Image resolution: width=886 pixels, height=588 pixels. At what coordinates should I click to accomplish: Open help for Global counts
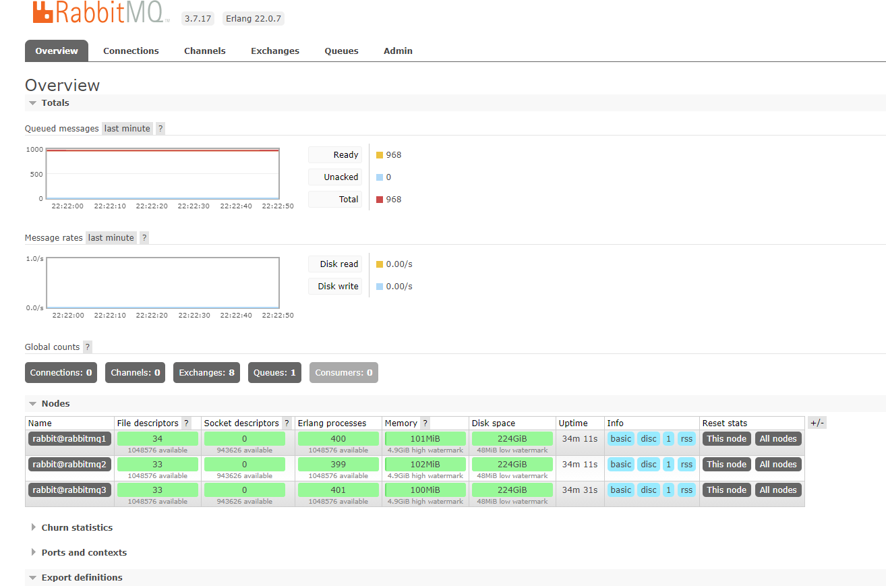(x=88, y=347)
